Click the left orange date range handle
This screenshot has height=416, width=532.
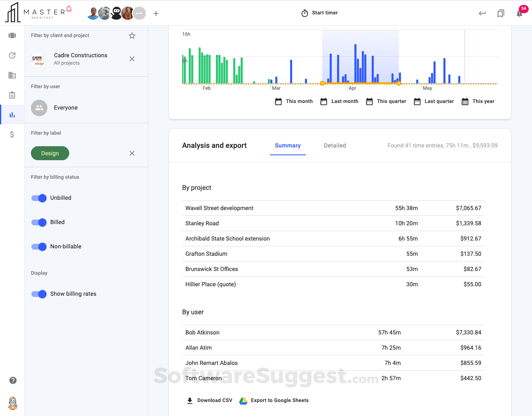point(322,84)
